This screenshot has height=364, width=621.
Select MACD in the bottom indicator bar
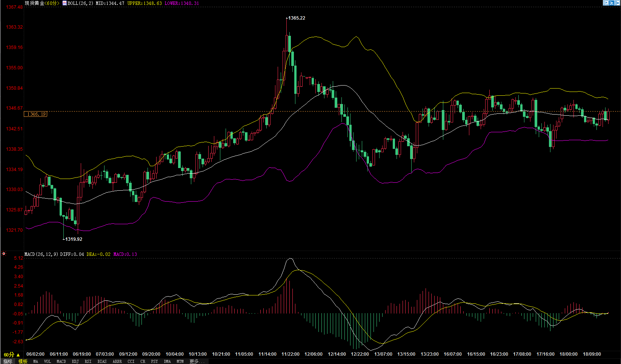coord(61,361)
